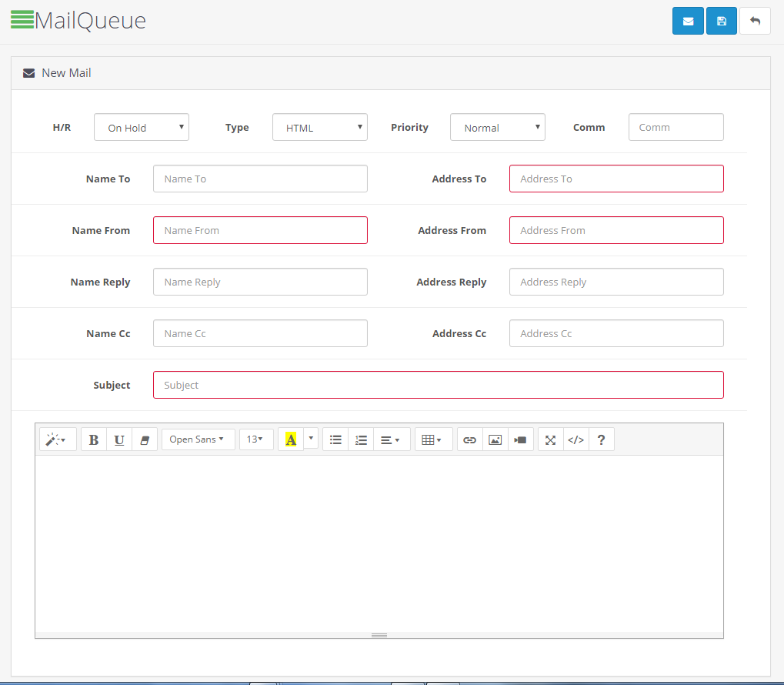Click the Subject label

pyautogui.click(x=112, y=386)
